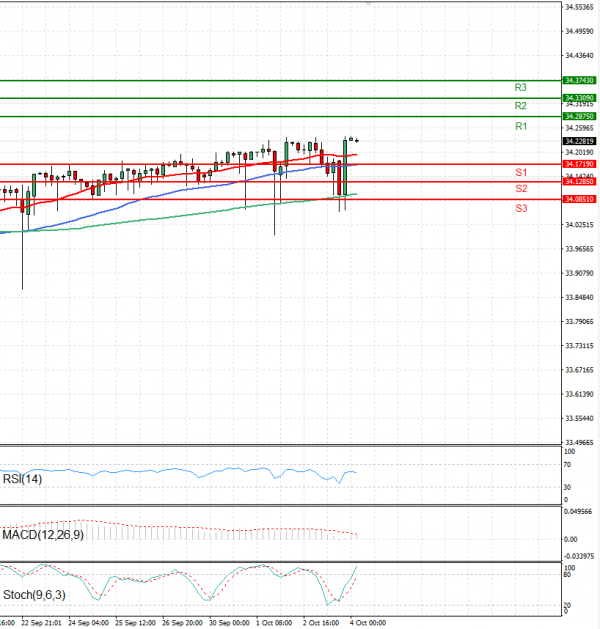Screen dimensions: 600x629
Task: Select the S3 support label
Action: pos(521,208)
